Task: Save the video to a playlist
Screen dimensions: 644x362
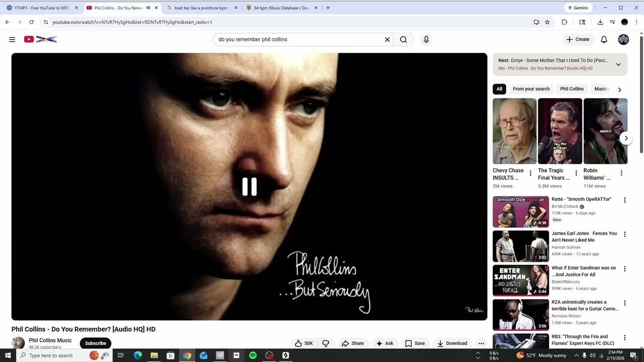Action: point(415,343)
